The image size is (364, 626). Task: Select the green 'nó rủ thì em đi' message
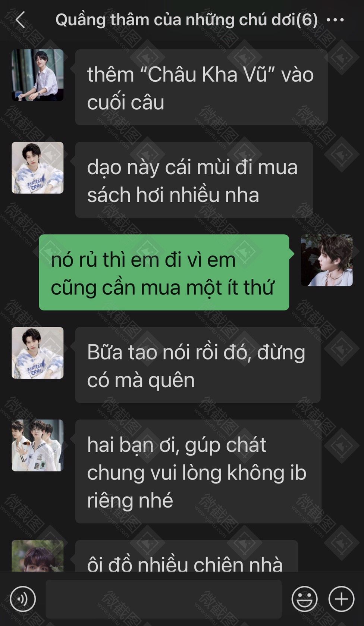tap(164, 272)
